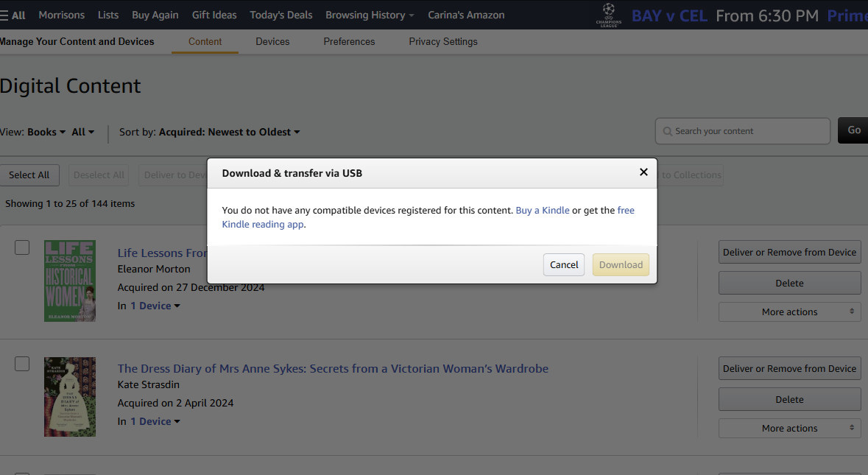This screenshot has width=868, height=475.
Task: Click the Go search button
Action: coord(853,130)
